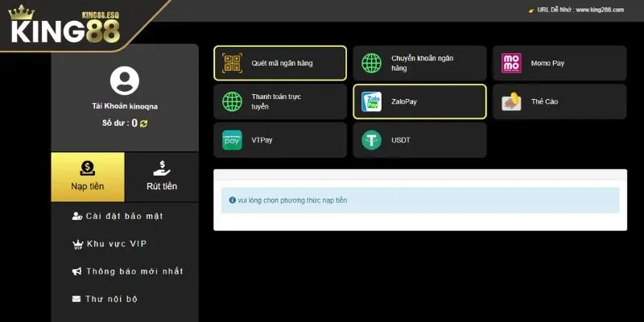Image resolution: width=644 pixels, height=322 pixels.
Task: Click the info icon in the notice bar
Action: [233, 200]
